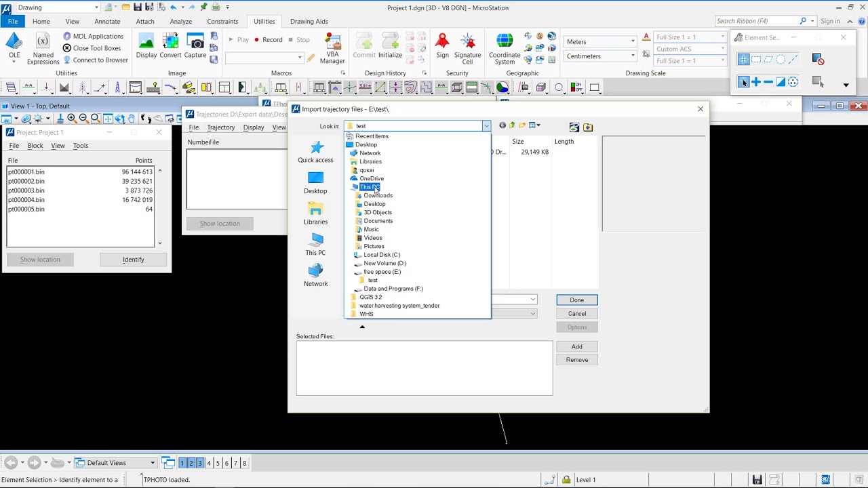Viewport: 868px width, 488px height.
Task: Expand the Macros group dialog launcher
Action: 342,73
